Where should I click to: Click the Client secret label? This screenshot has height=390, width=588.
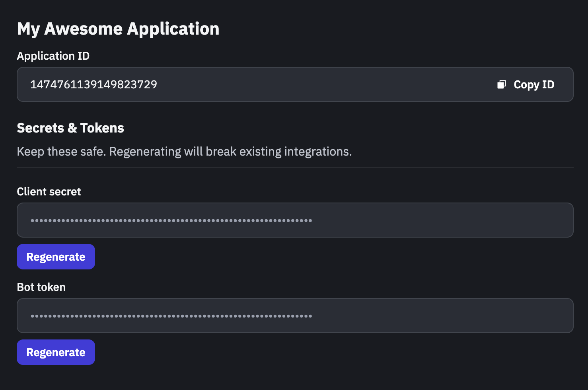[x=49, y=192]
